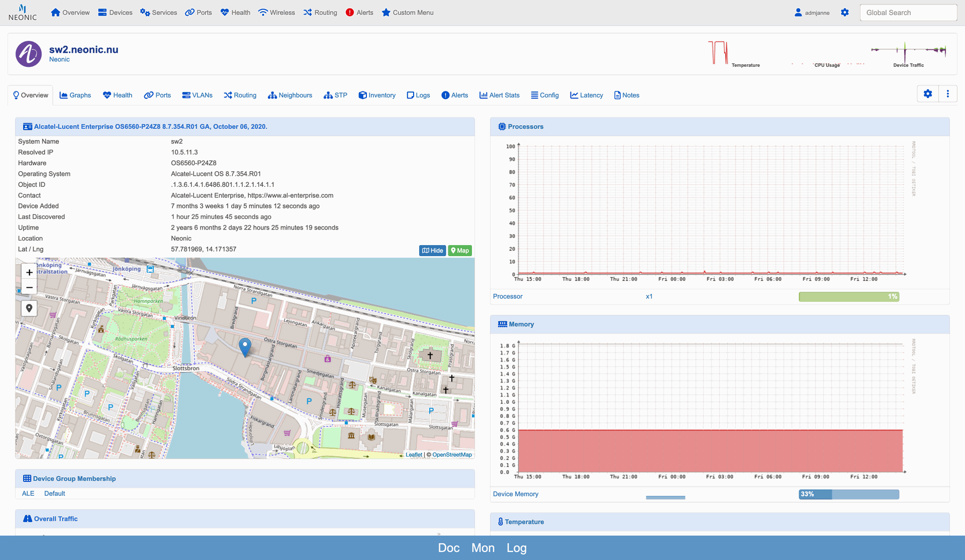Open the Temperature section heading
The height and width of the screenshot is (560, 965).
tap(524, 522)
